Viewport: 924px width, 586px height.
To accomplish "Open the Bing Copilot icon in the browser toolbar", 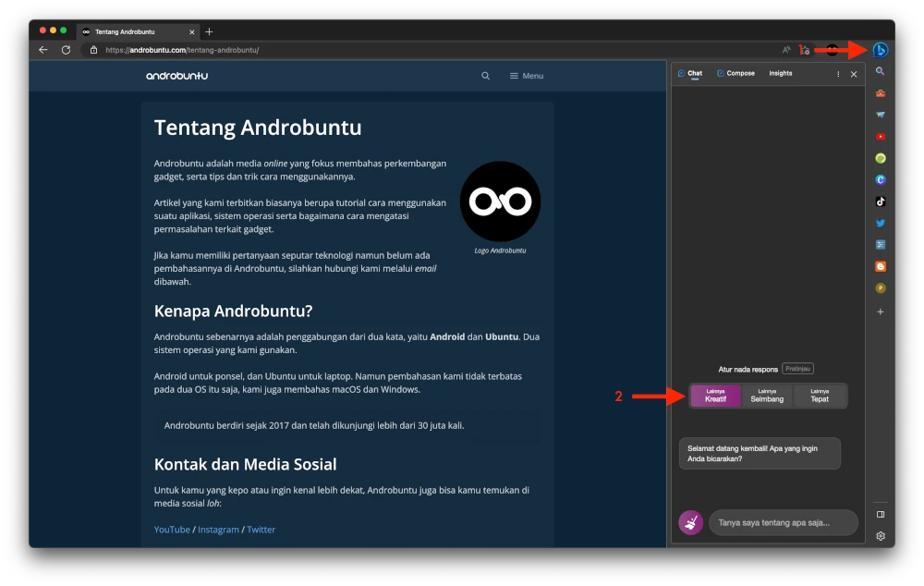I will pyautogui.click(x=879, y=50).
